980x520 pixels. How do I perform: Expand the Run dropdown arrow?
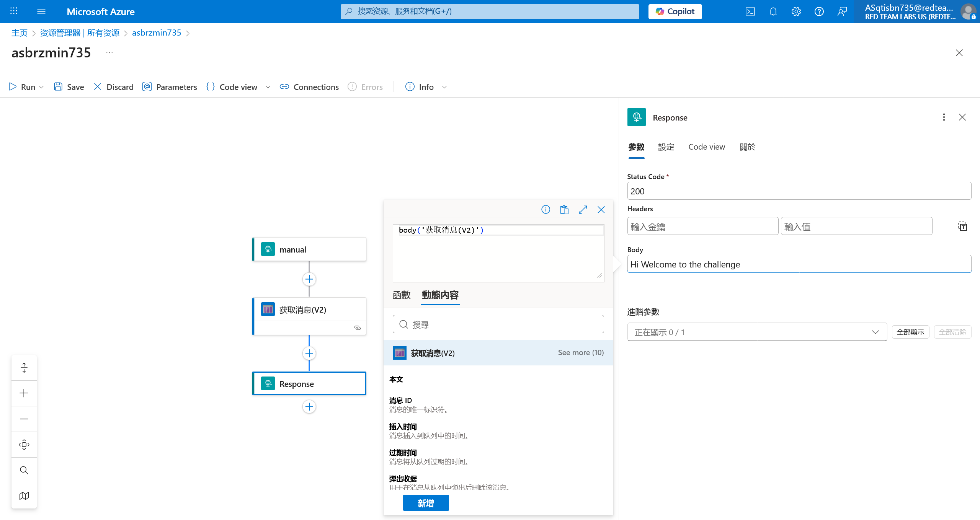(41, 87)
